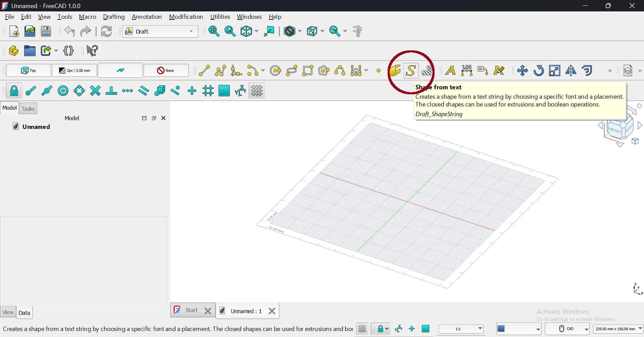
Task: Refresh the document recompute icon
Action: pyautogui.click(x=106, y=31)
